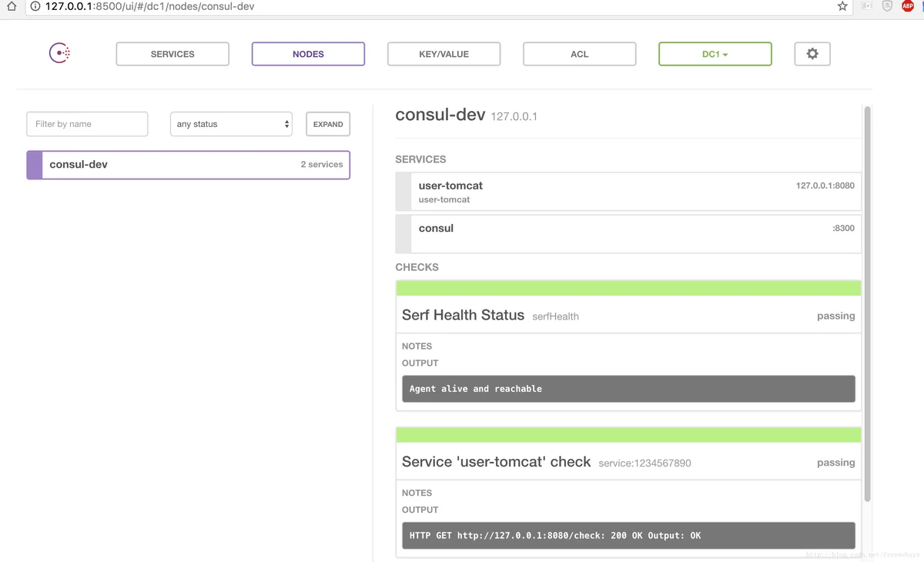The height and width of the screenshot is (562, 924).
Task: Select the consul-dev node in list
Action: point(188,165)
